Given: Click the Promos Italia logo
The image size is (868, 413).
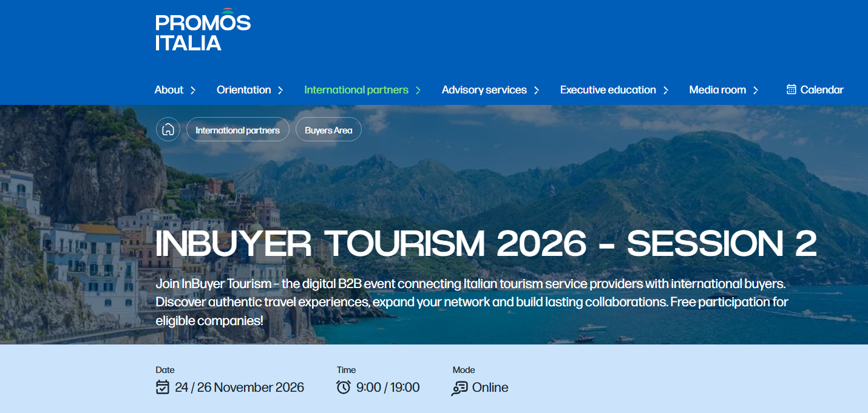Looking at the screenshot, I should pyautogui.click(x=203, y=30).
